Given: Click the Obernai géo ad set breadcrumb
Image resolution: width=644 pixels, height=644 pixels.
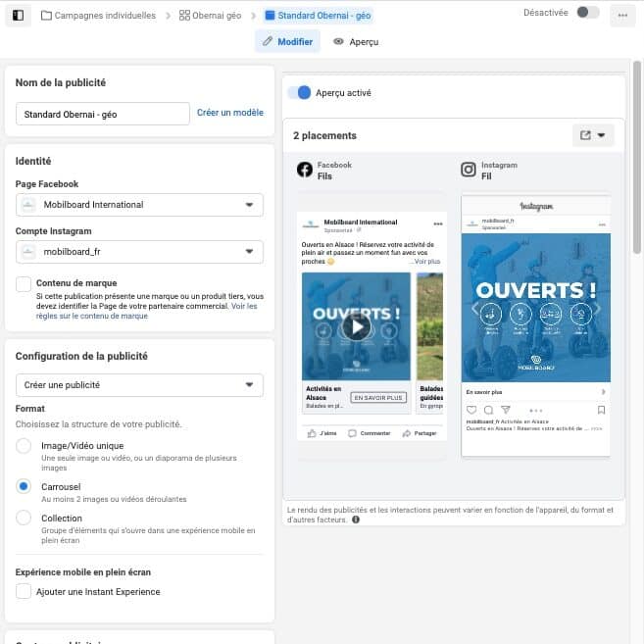Looking at the screenshot, I should [x=211, y=16].
